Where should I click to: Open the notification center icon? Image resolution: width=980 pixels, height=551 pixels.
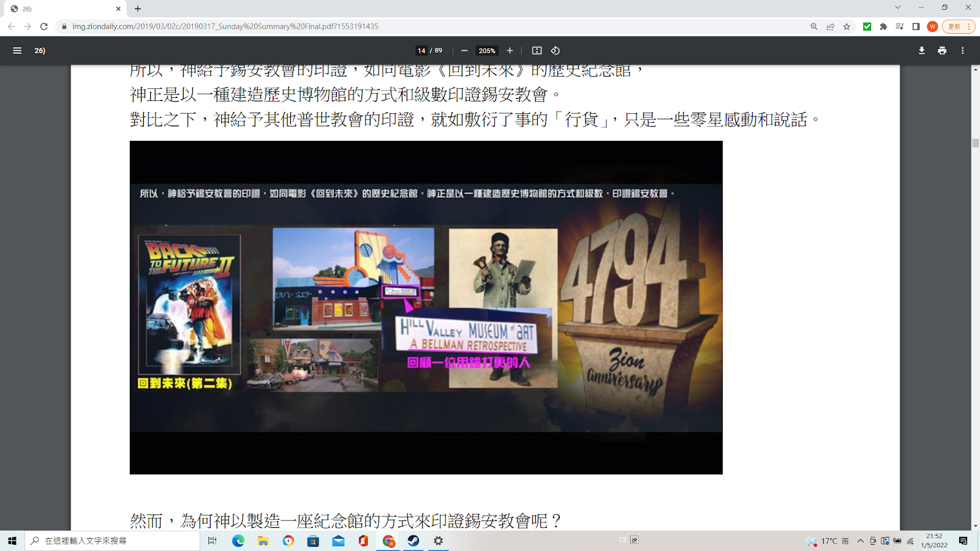[963, 541]
